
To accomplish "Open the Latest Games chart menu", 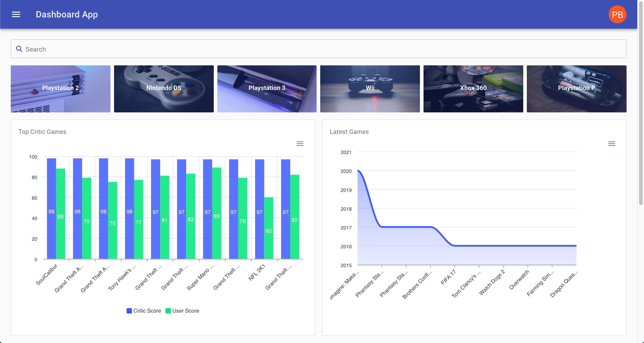I will click(x=612, y=144).
